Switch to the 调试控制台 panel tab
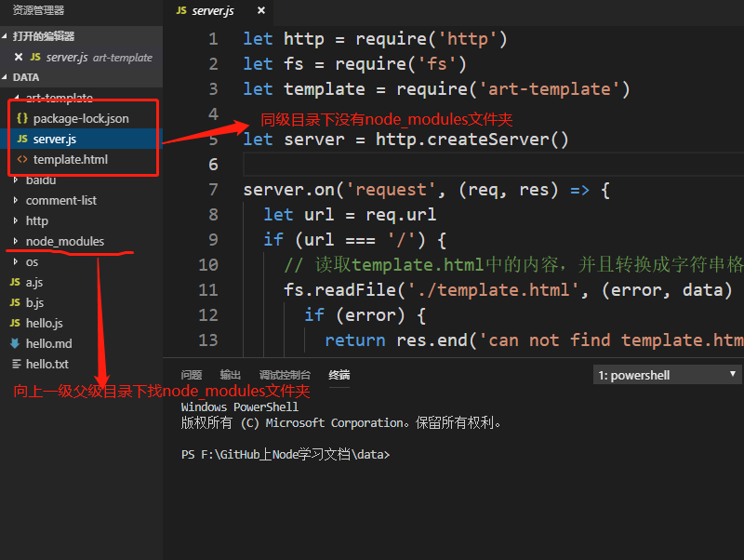This screenshot has width=744, height=560. tap(285, 375)
